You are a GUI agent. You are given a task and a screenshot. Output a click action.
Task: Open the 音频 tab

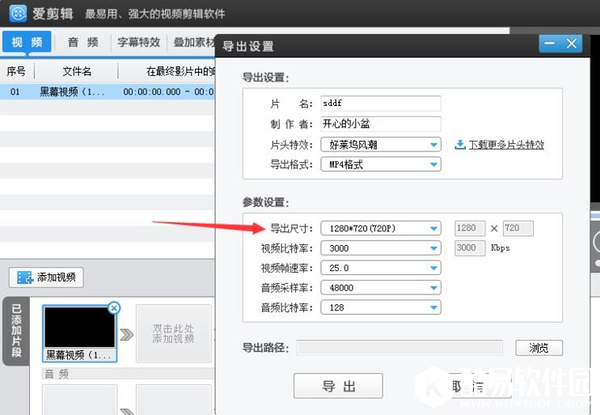click(83, 42)
